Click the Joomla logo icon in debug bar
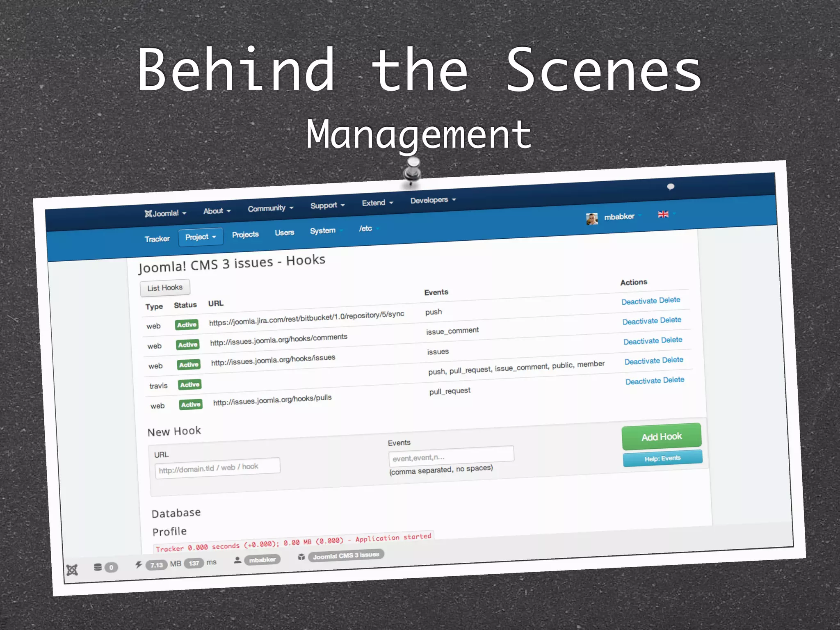 [72, 570]
